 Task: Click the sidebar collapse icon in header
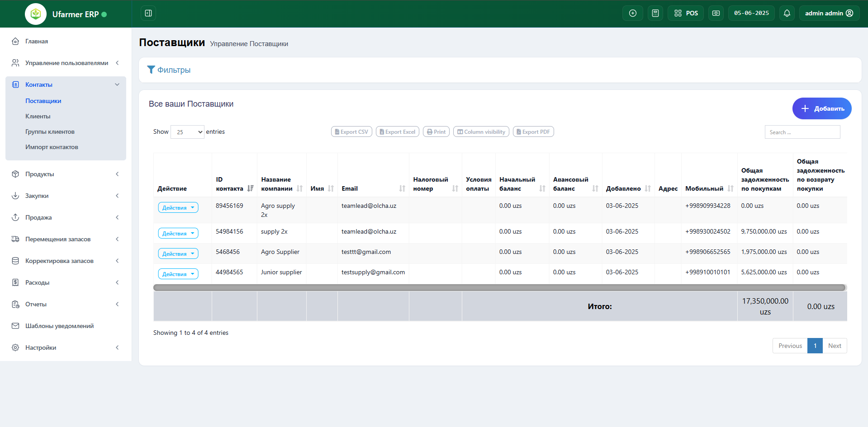coord(148,13)
